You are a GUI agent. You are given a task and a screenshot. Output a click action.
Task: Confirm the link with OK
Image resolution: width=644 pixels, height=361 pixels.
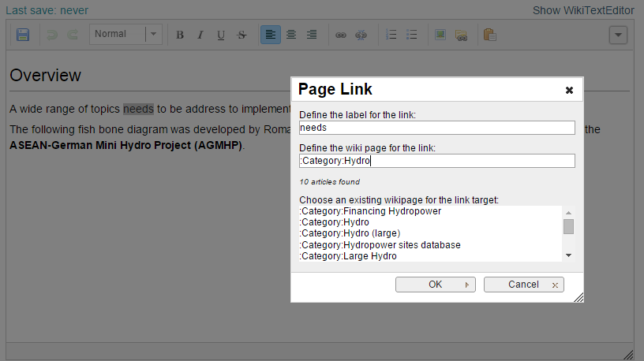pos(435,285)
